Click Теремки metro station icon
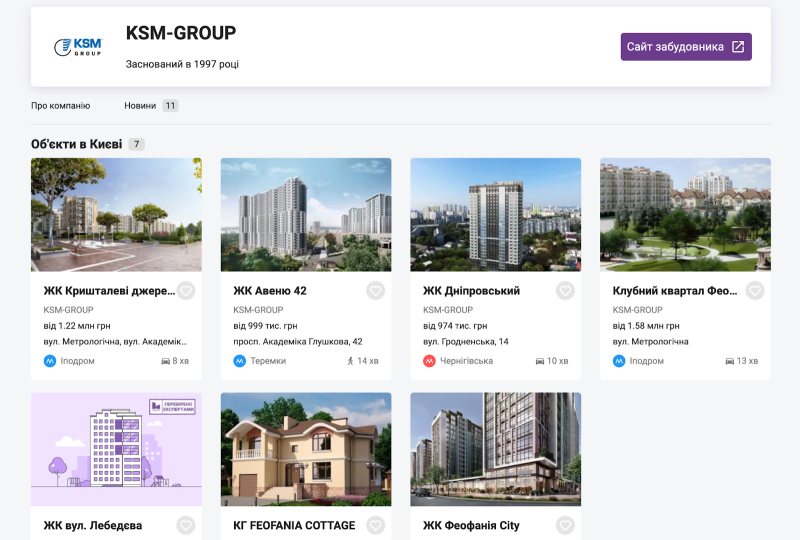This screenshot has width=800, height=540. coord(239,361)
